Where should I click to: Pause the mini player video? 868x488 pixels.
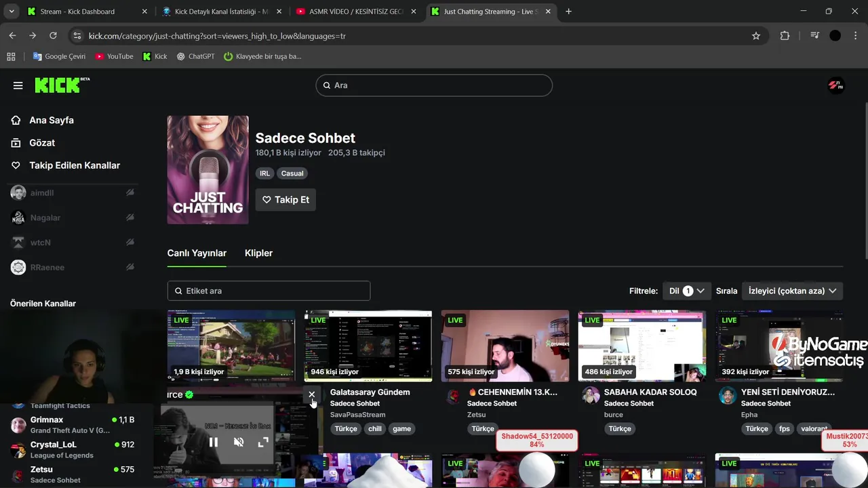tap(214, 442)
